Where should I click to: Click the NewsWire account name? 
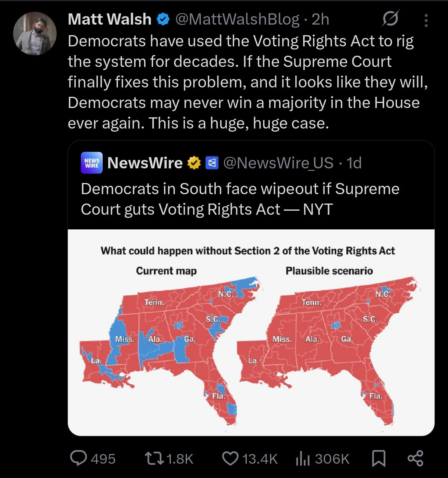tap(145, 163)
